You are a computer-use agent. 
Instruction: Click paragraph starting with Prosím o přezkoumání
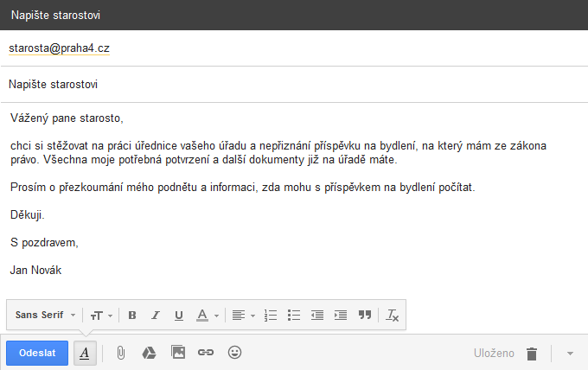click(243, 187)
